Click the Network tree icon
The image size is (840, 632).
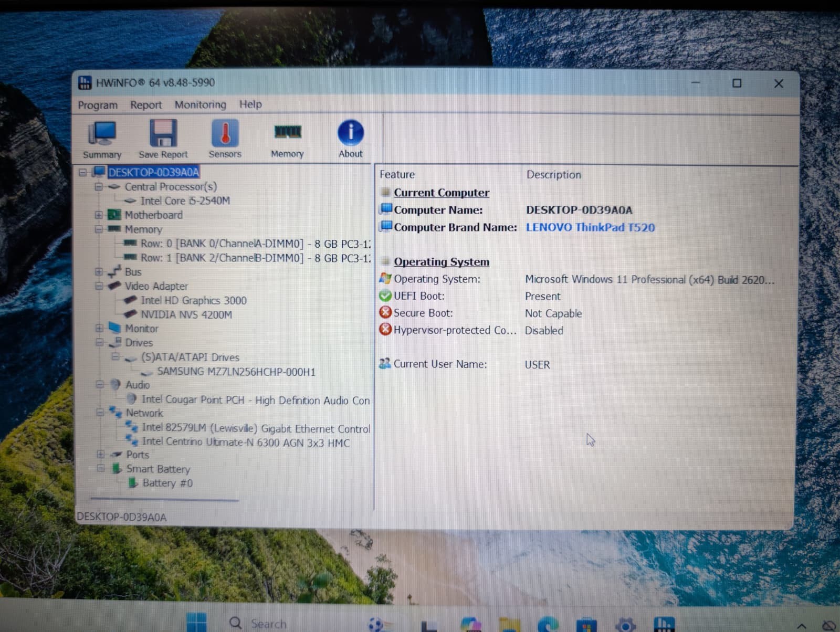coord(115,412)
